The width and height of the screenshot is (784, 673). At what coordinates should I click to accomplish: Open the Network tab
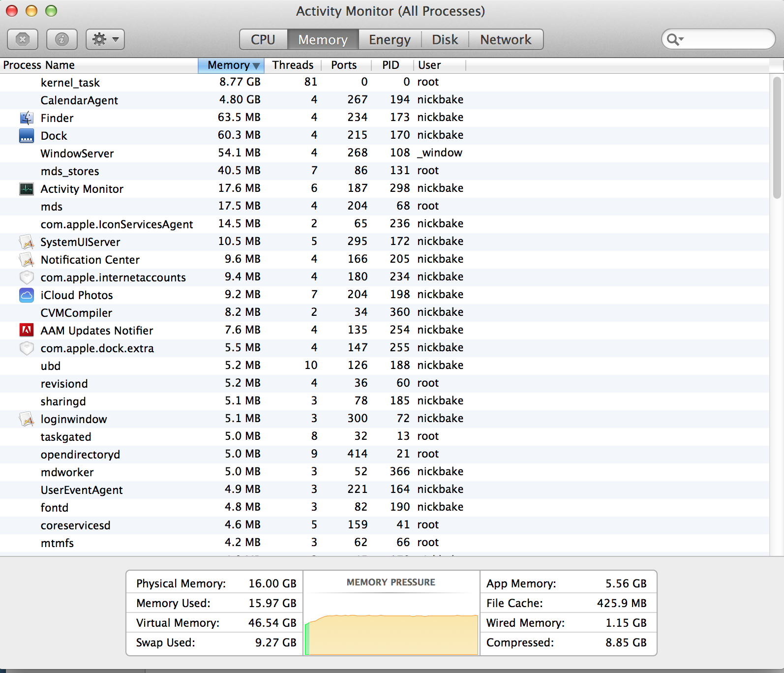click(x=506, y=39)
